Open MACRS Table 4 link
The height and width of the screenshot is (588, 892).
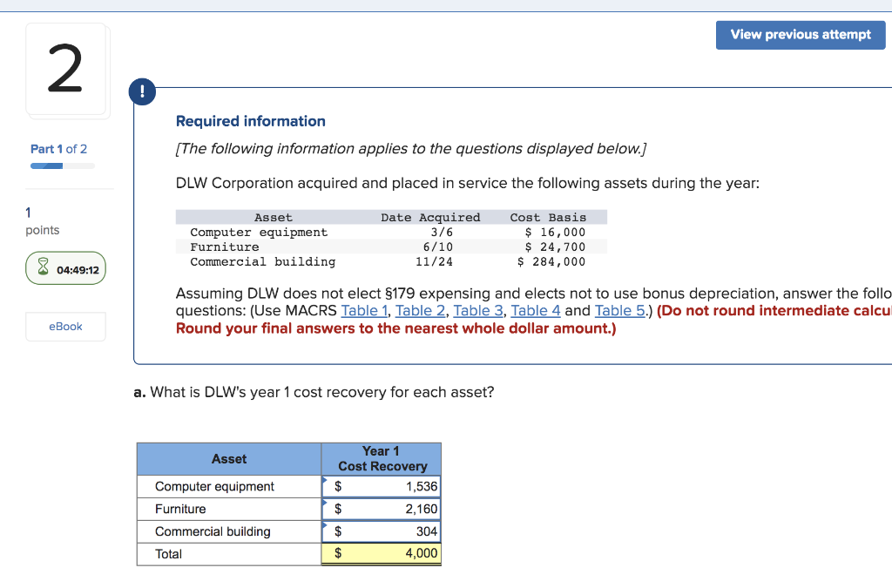tap(536, 310)
